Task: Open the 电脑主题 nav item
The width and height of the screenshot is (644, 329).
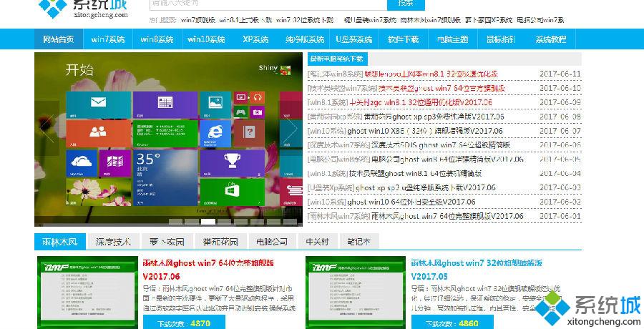Action: pos(453,39)
